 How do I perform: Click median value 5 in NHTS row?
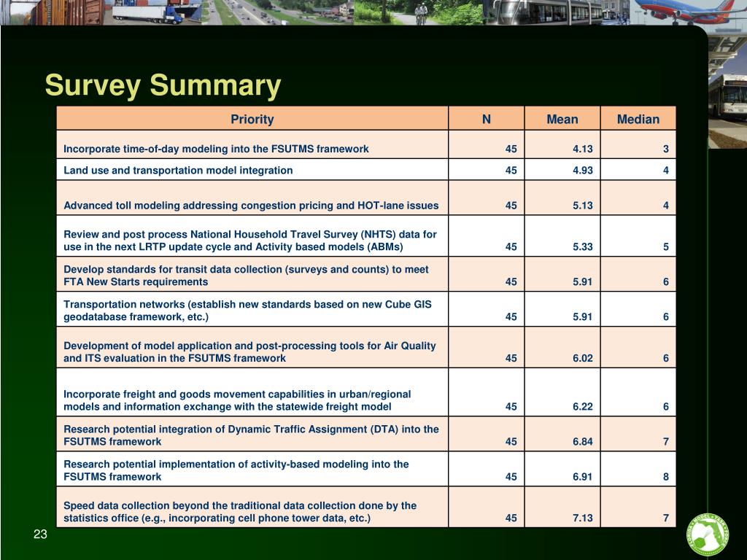coord(665,246)
